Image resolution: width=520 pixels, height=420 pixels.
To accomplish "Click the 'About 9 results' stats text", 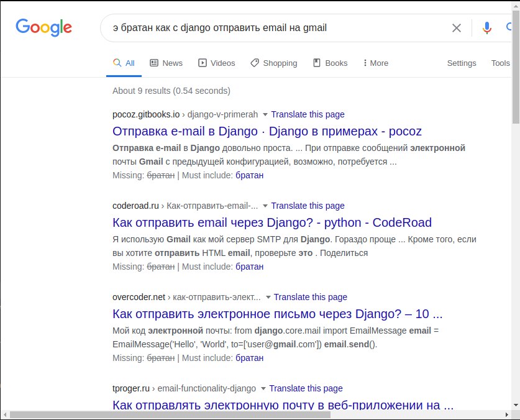I will pos(171,91).
